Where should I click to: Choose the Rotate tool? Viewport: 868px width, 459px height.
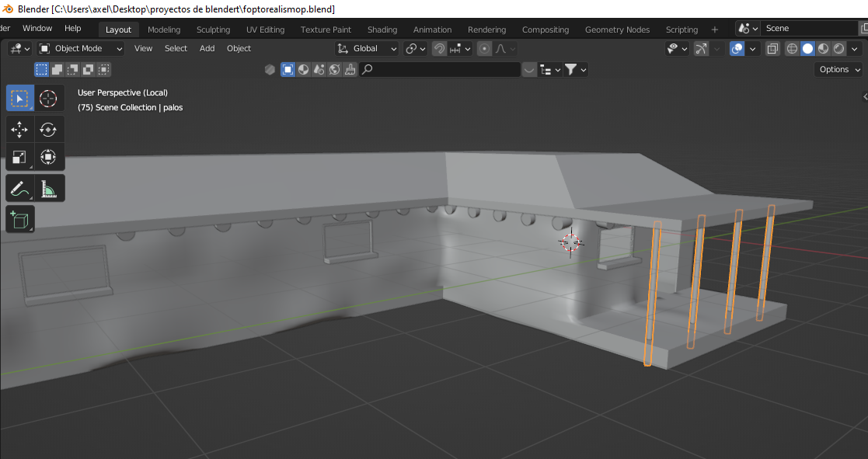click(x=48, y=130)
